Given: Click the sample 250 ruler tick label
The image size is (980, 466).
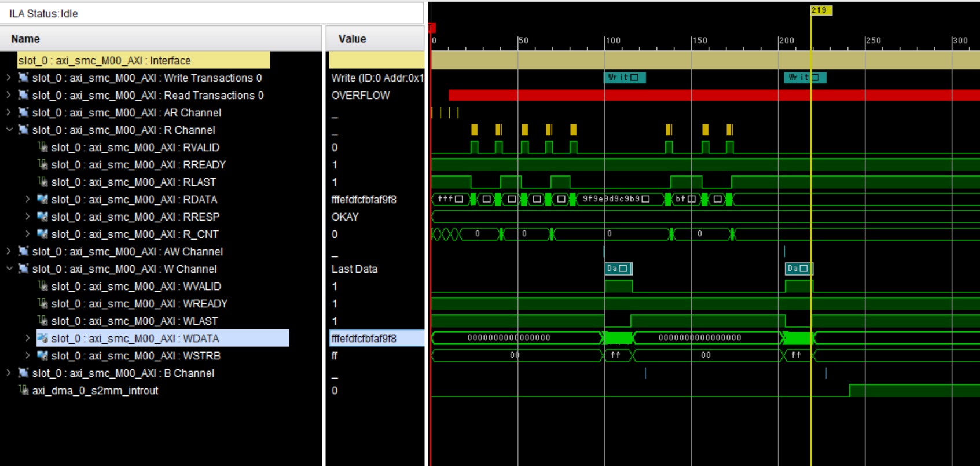Looking at the screenshot, I should (874, 41).
